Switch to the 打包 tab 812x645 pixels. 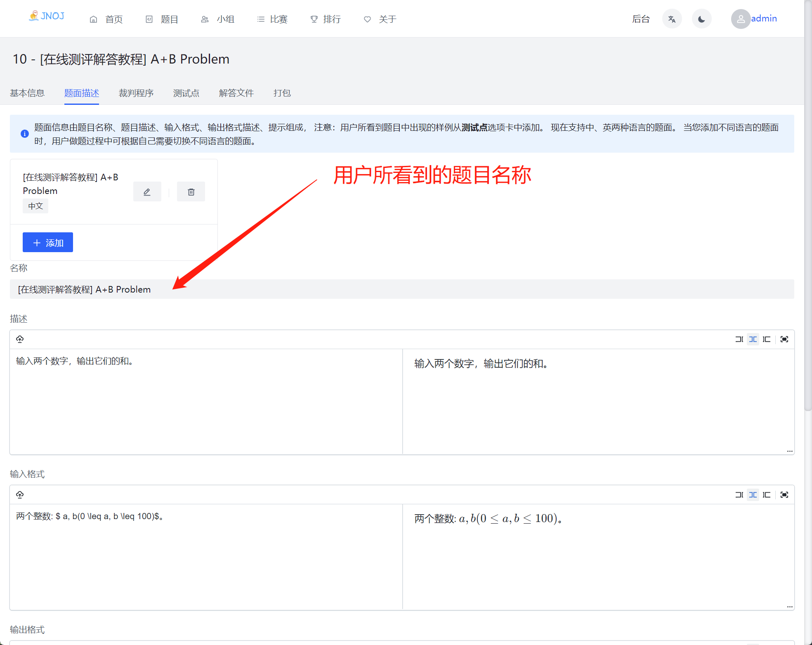click(x=282, y=93)
